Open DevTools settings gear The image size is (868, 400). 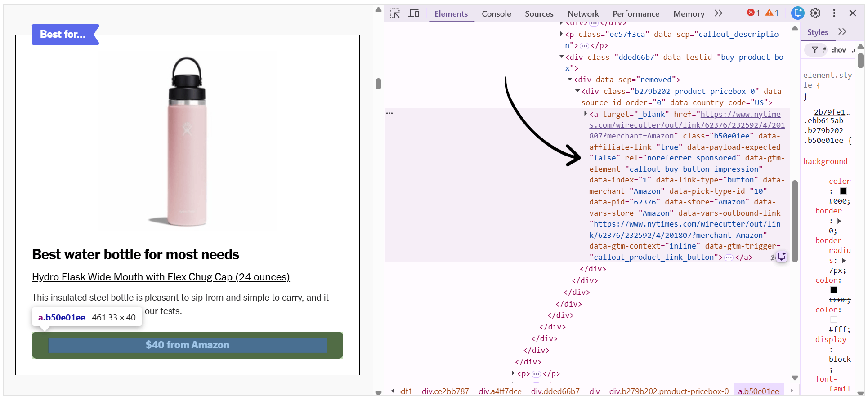pyautogui.click(x=815, y=13)
